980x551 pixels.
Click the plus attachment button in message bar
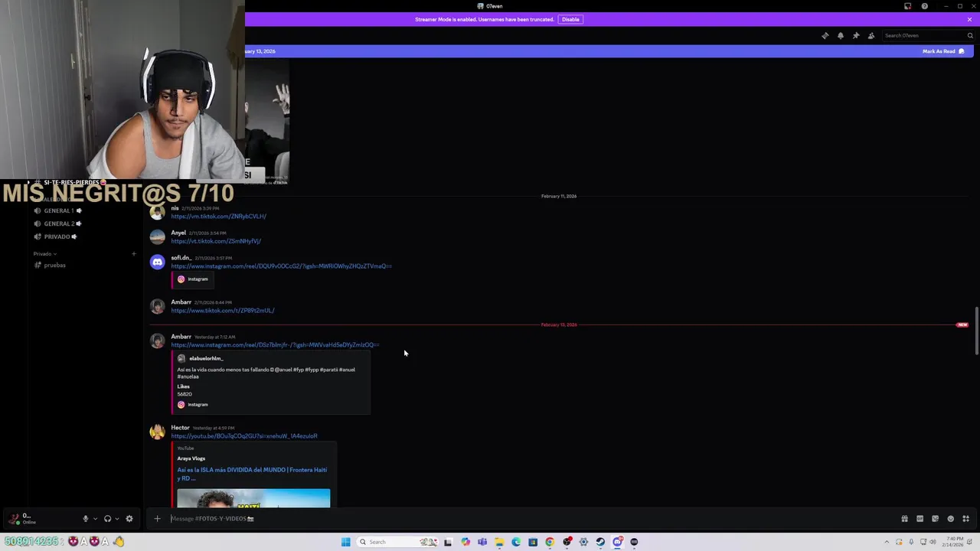[157, 519]
